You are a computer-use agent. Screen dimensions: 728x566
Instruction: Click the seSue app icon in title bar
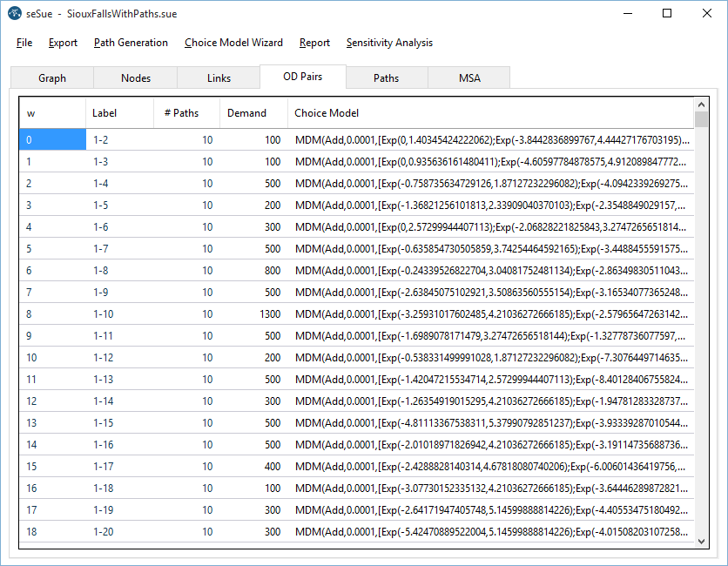[15, 13]
